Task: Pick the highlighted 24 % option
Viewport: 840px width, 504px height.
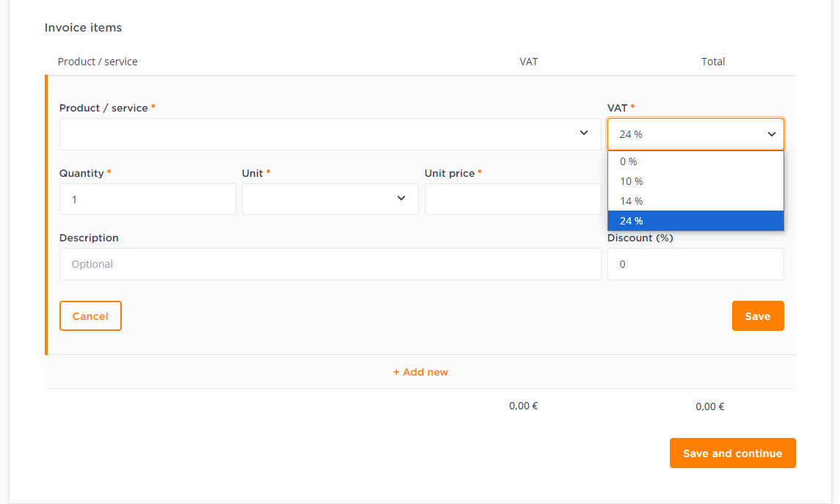Action: [x=695, y=221]
